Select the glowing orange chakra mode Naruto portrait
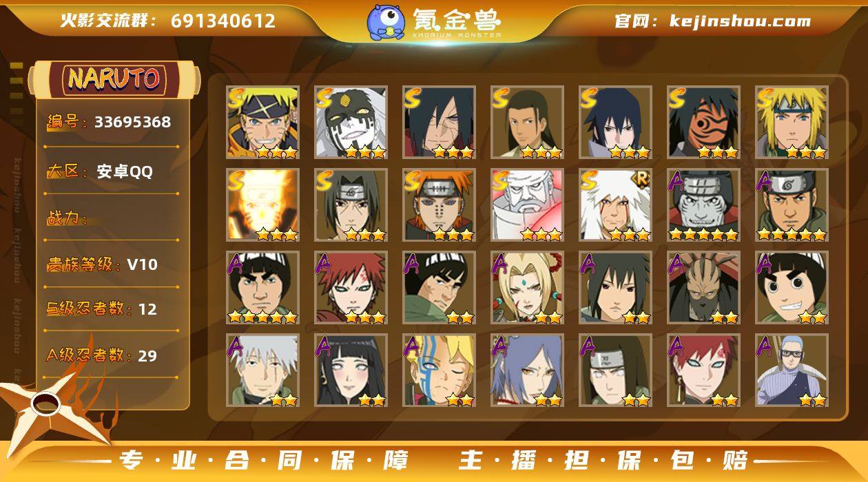The image size is (868, 482). (x=262, y=205)
